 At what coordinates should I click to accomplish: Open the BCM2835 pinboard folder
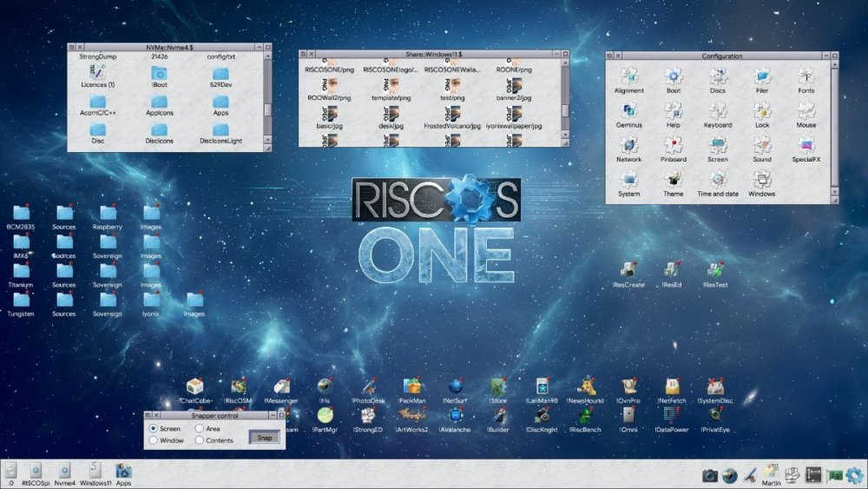point(21,216)
